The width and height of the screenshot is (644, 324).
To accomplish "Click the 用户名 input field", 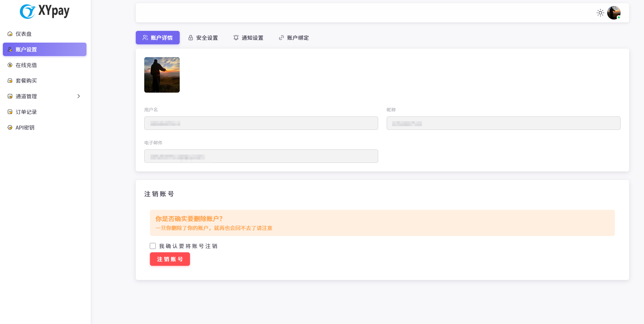I will pos(261,123).
